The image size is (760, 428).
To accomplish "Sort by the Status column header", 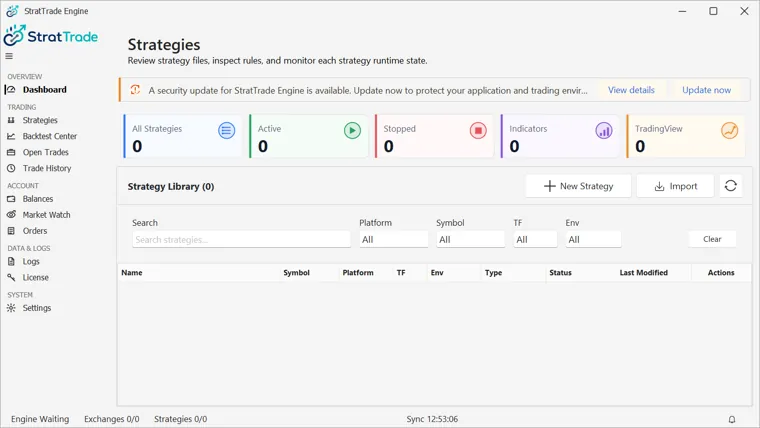I will pyautogui.click(x=560, y=273).
